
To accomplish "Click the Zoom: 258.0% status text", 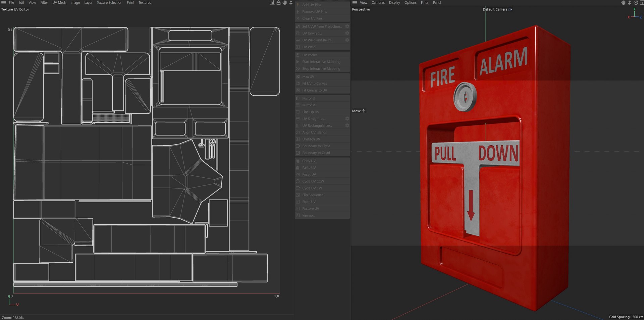I will (x=13, y=318).
